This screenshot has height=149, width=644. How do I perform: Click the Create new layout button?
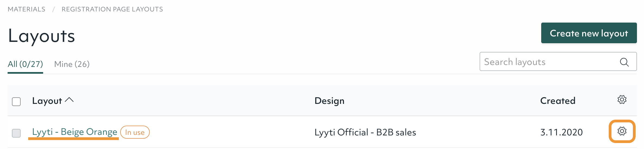coord(589,33)
